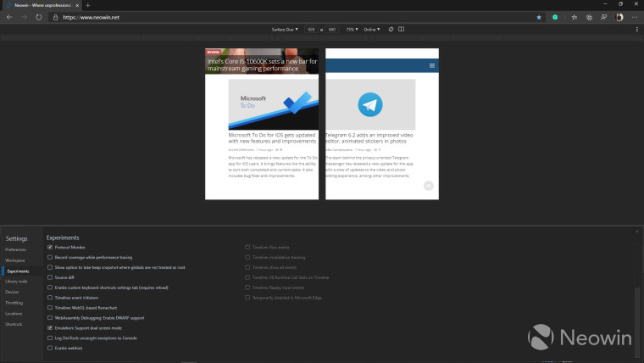Image resolution: width=644 pixels, height=363 pixels.
Task: Open the Preferences settings tab
Action: point(15,249)
